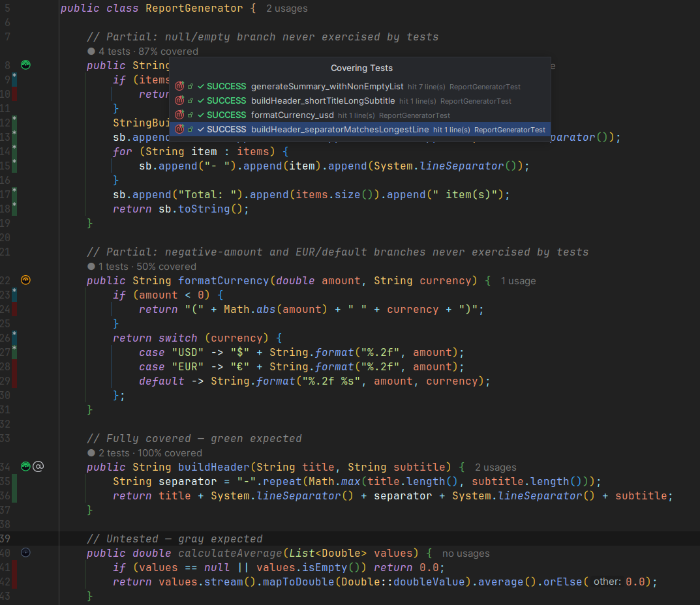Click the teal partial-coverage marker on line 9

pos(14,80)
